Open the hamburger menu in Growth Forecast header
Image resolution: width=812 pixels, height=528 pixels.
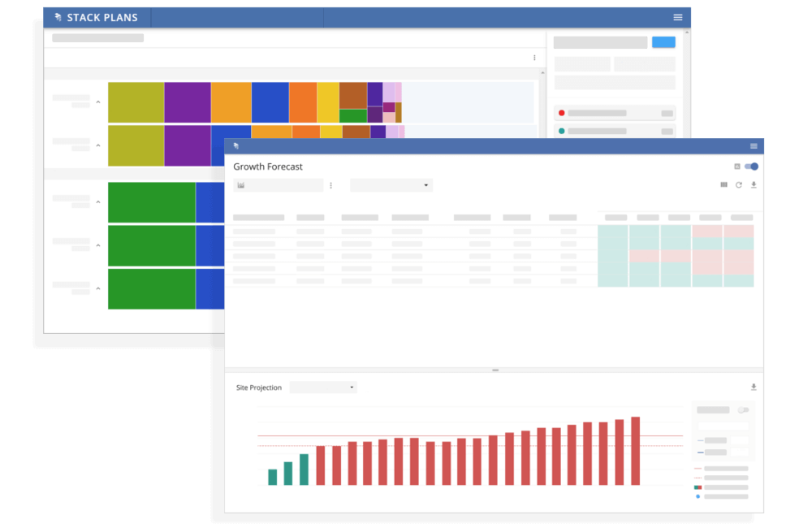(754, 146)
